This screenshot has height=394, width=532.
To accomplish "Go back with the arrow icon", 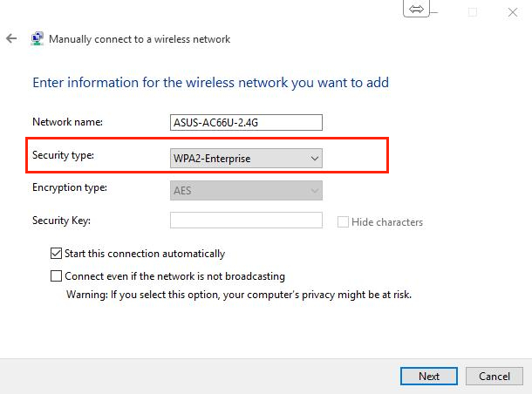I will 11,38.
